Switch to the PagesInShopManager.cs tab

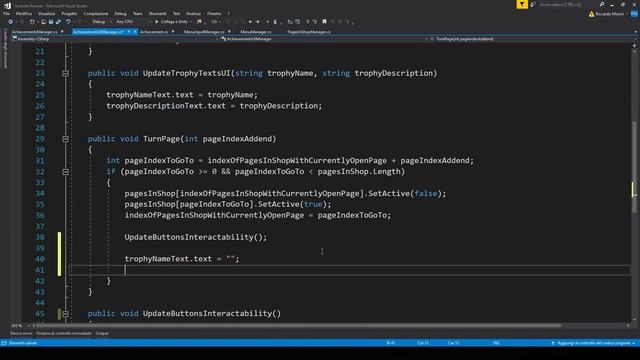coord(309,31)
